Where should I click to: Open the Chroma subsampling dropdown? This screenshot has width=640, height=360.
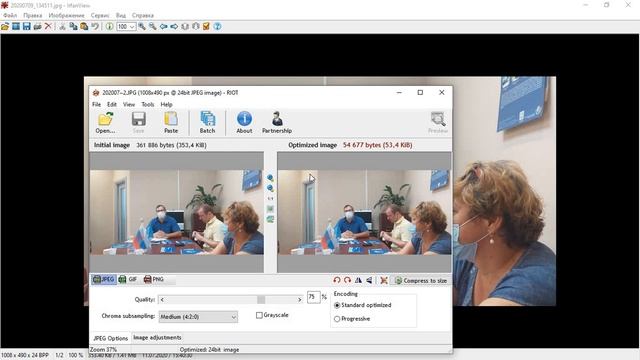[198, 317]
